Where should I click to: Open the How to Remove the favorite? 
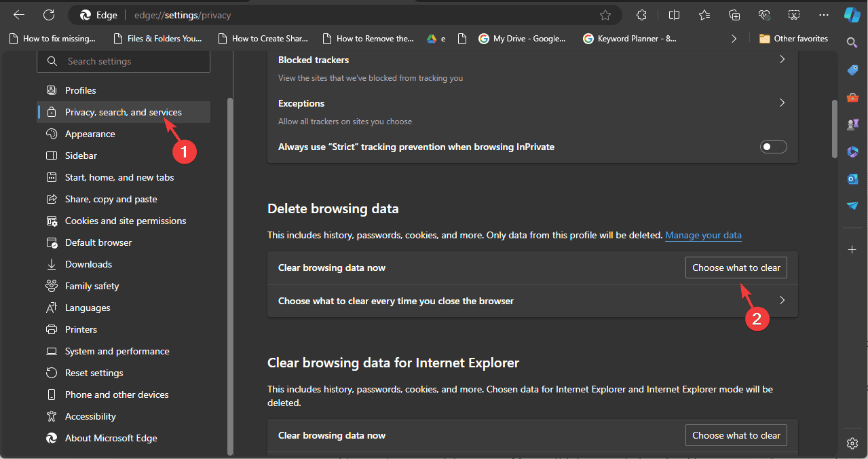coord(369,39)
